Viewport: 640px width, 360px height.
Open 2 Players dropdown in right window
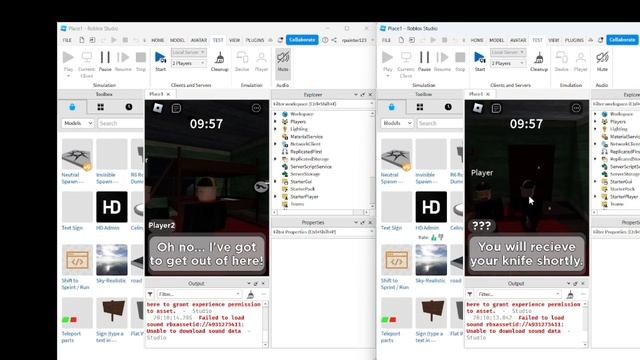coord(507,63)
